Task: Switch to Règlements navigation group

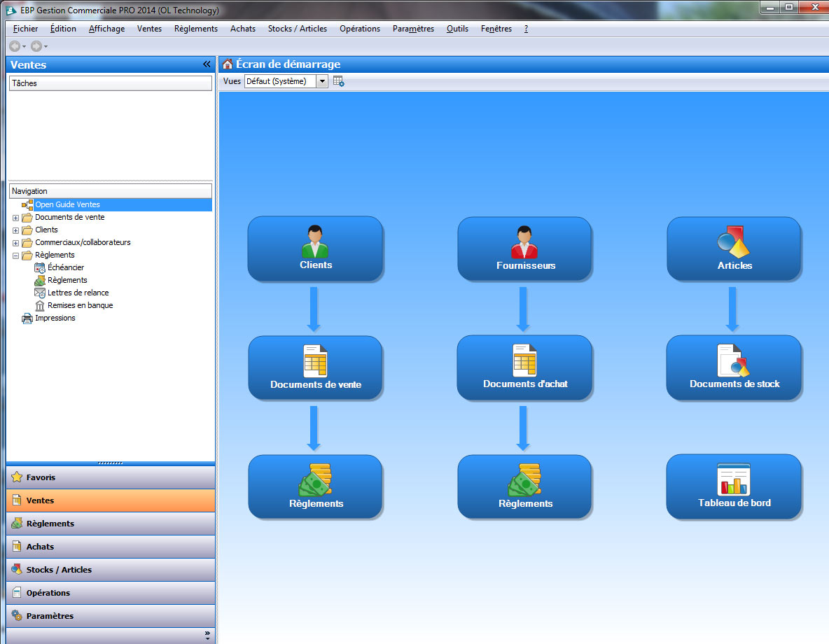Action: pos(111,524)
